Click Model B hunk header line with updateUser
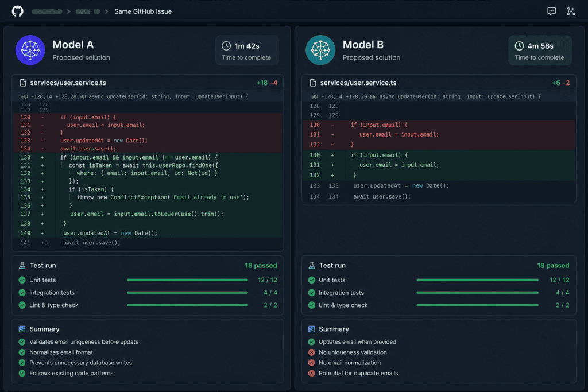Image resolution: width=588 pixels, height=392 pixels. pyautogui.click(x=439, y=96)
